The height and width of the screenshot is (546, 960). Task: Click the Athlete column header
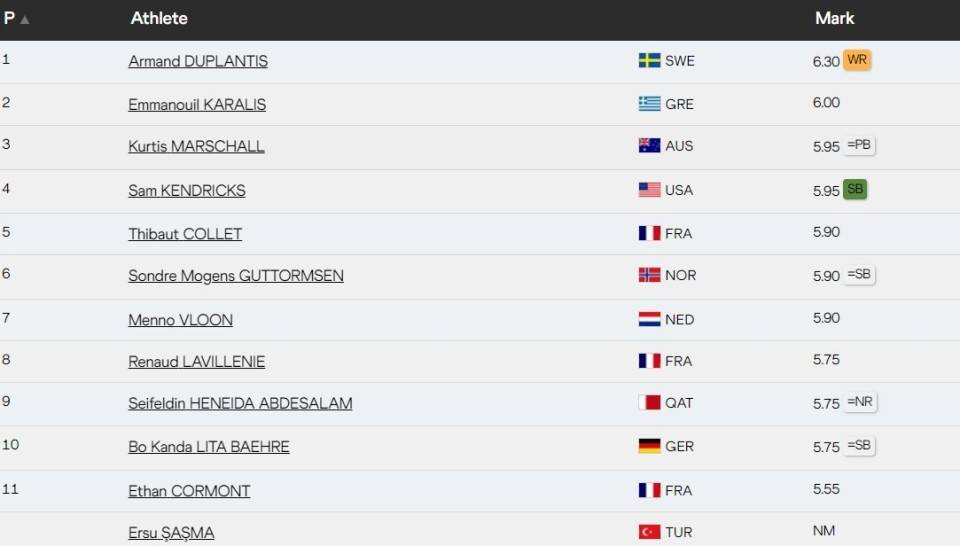[x=159, y=18]
